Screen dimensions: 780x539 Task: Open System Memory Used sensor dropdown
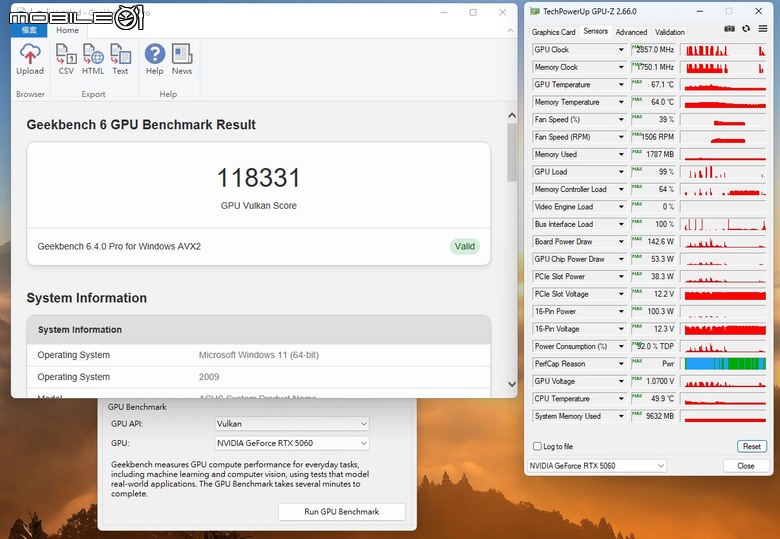(621, 416)
